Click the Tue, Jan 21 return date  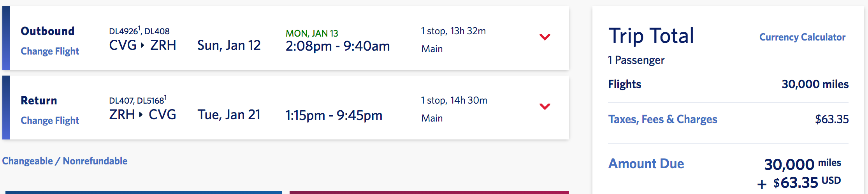coord(229,115)
